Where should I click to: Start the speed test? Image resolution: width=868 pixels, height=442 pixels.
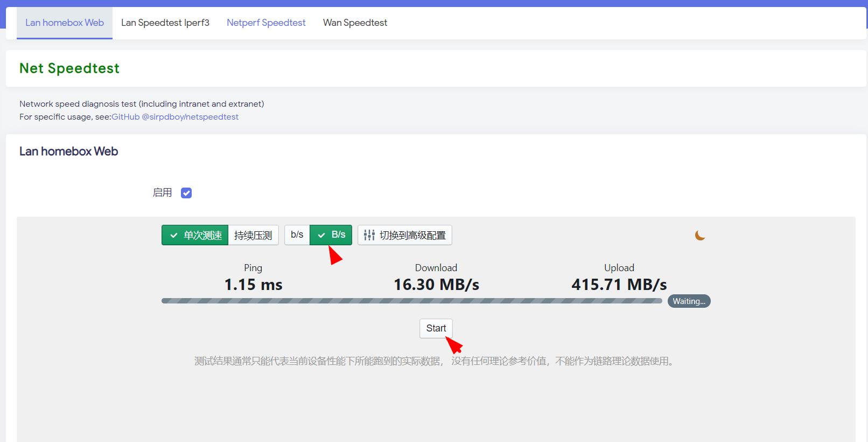436,328
